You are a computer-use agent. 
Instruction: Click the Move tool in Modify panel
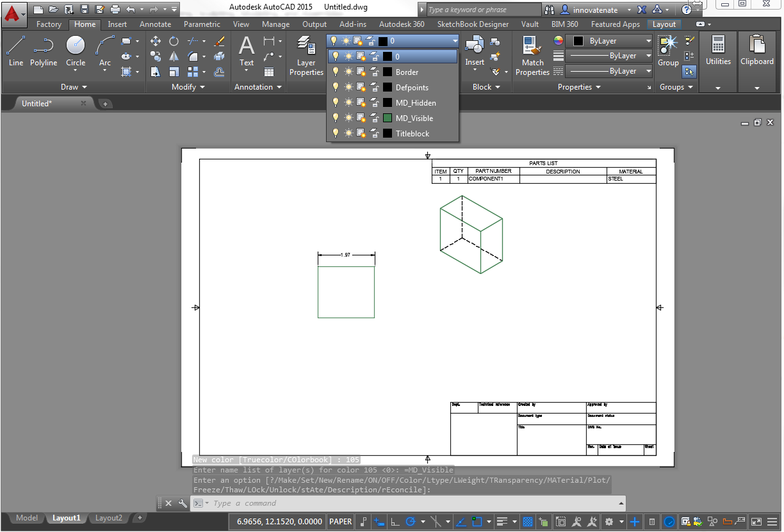156,41
